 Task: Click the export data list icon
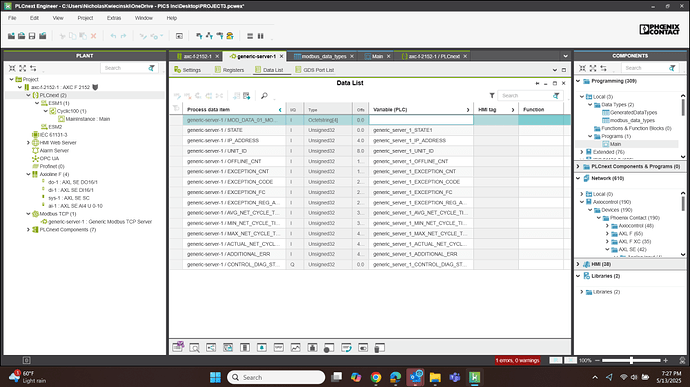[x=246, y=96]
